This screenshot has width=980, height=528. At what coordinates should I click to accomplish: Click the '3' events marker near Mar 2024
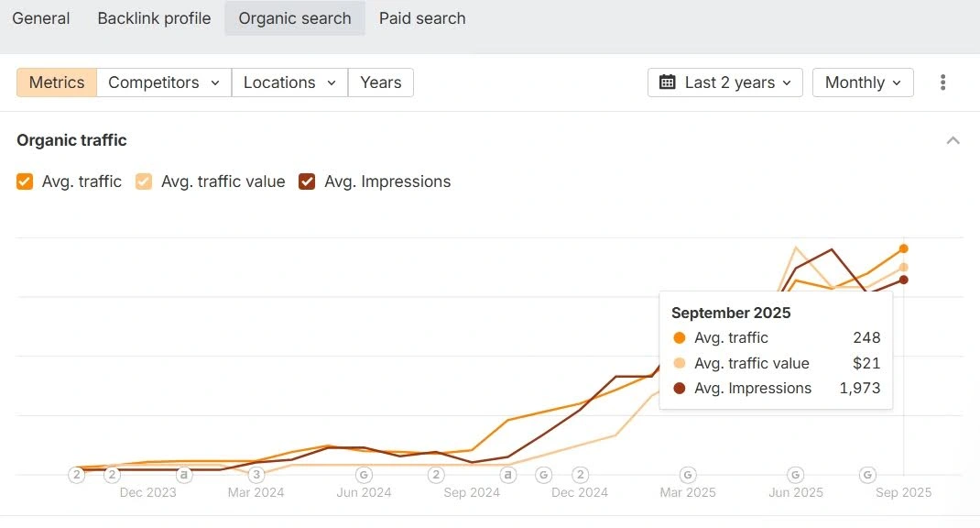(256, 475)
